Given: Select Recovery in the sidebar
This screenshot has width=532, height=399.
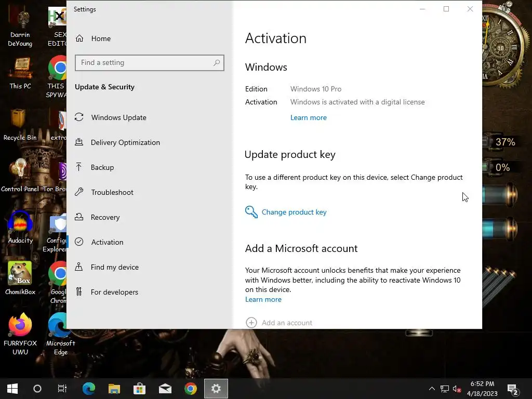Looking at the screenshot, I should click(x=105, y=217).
